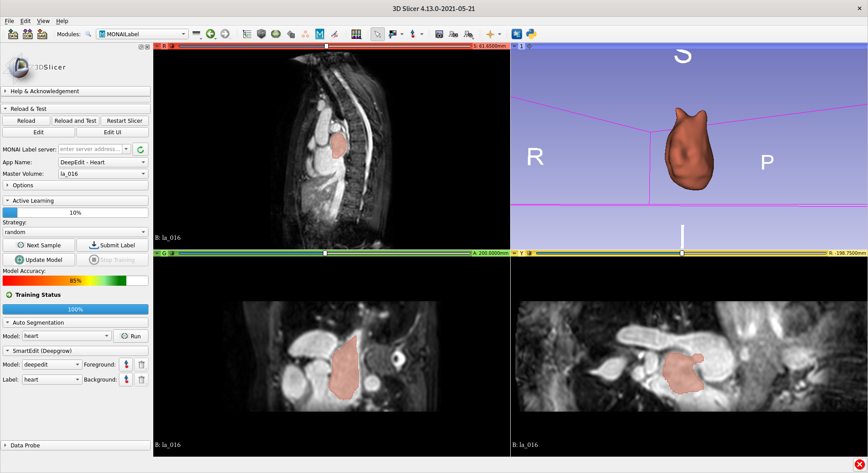Screen dimensions: 868x473
Task: Click the red slice link/visibility icon
Action: point(172,46)
